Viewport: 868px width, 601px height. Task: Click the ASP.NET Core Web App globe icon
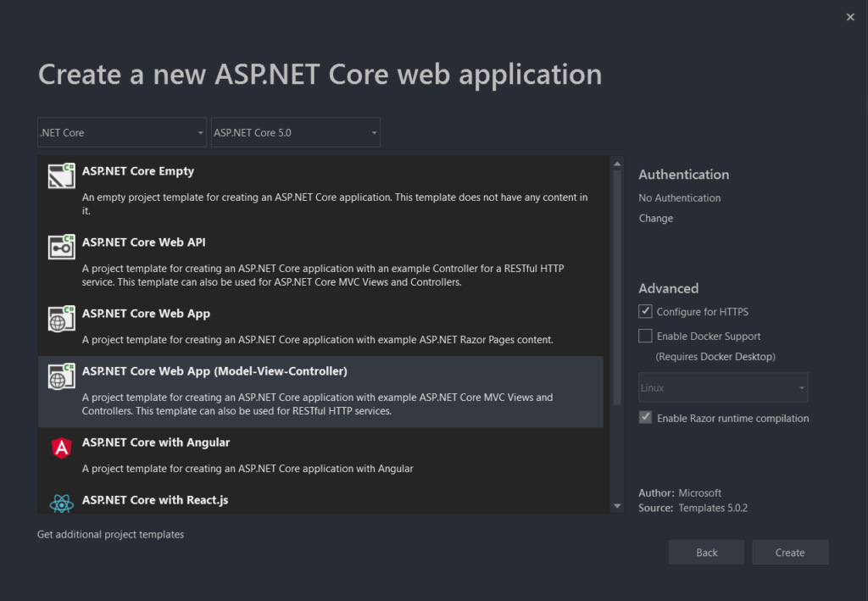click(60, 318)
